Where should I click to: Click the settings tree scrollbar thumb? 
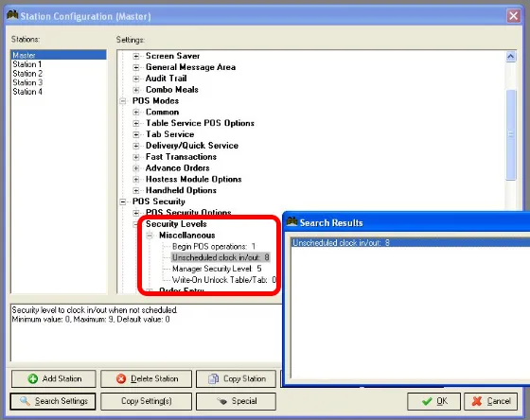tap(511, 134)
